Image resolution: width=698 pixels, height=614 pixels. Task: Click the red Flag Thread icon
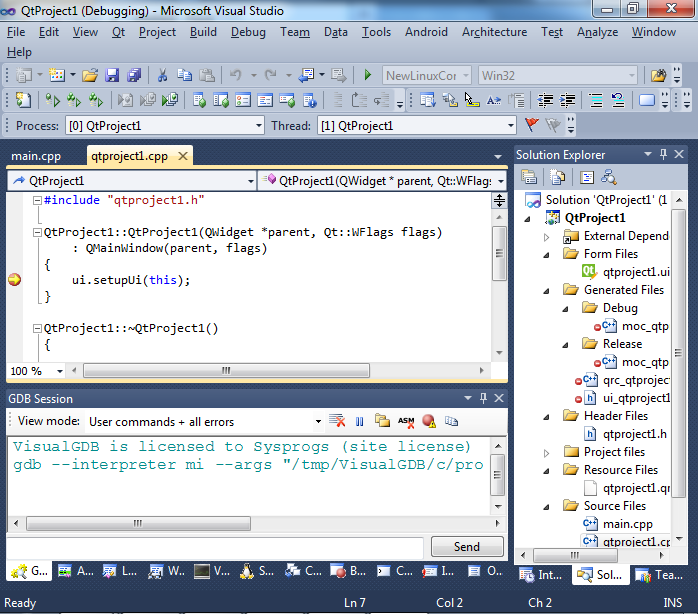pos(532,125)
